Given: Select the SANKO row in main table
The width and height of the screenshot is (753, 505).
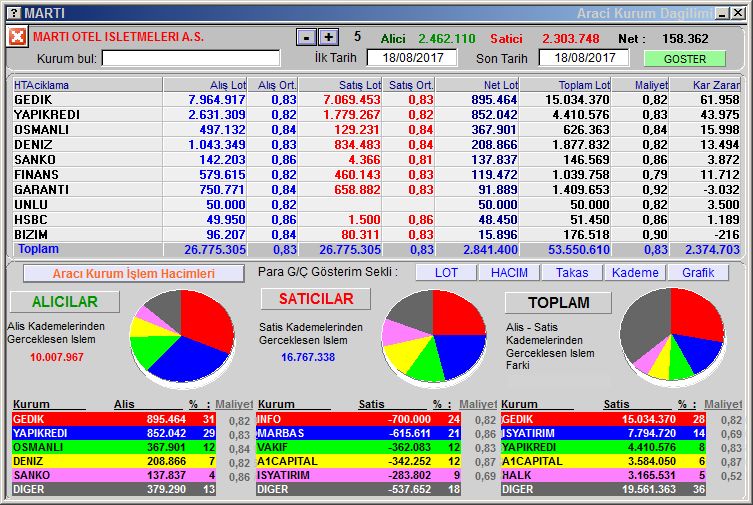Looking at the screenshot, I should pyautogui.click(x=376, y=159).
